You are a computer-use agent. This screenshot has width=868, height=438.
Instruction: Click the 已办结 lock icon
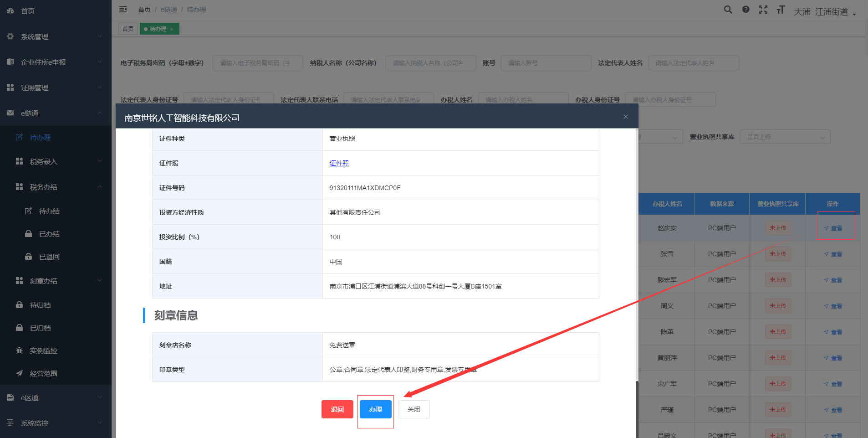tap(28, 233)
